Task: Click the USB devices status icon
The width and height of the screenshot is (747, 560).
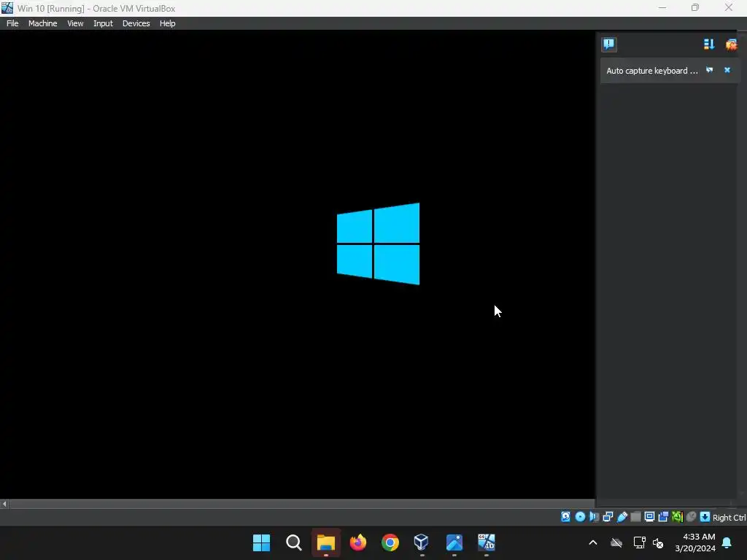Action: 622,517
